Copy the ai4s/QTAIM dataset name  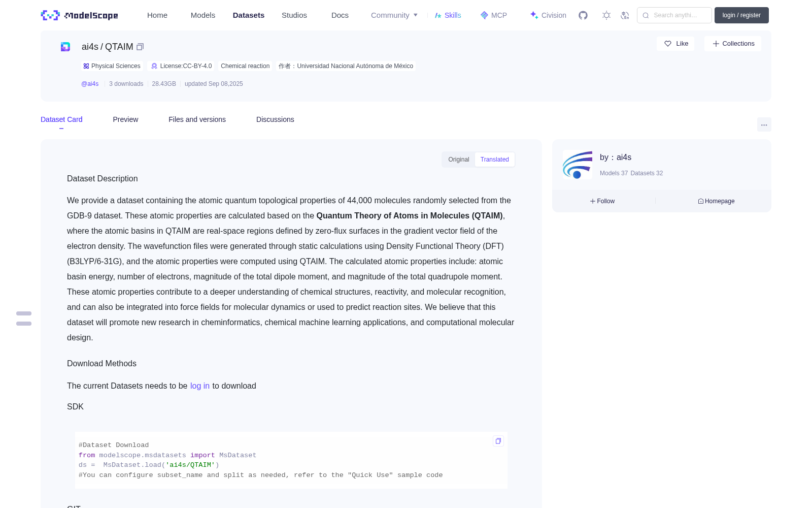click(141, 47)
